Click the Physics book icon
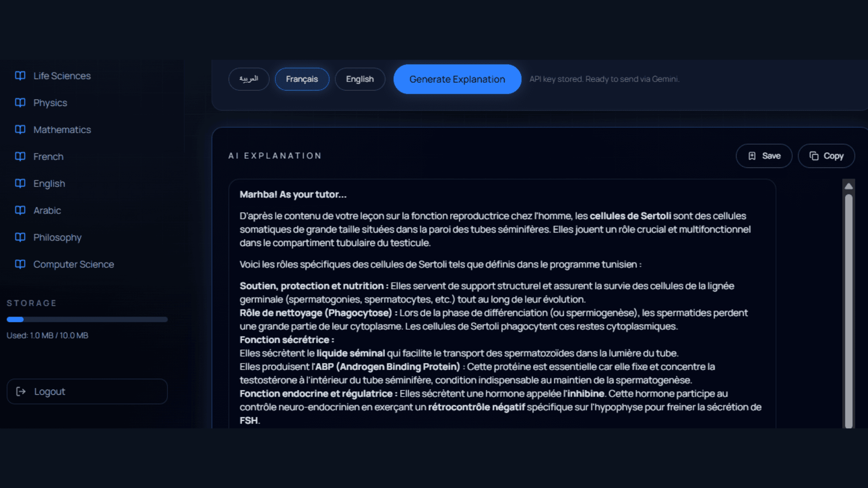This screenshot has width=868, height=488. click(x=20, y=103)
